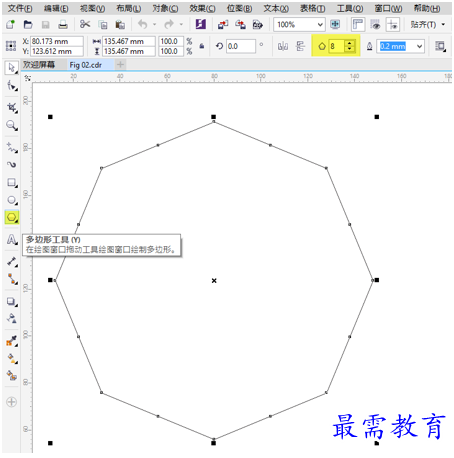Click the Publish to PDF icon
Viewport: 454px width, 458px height.
pos(257,24)
